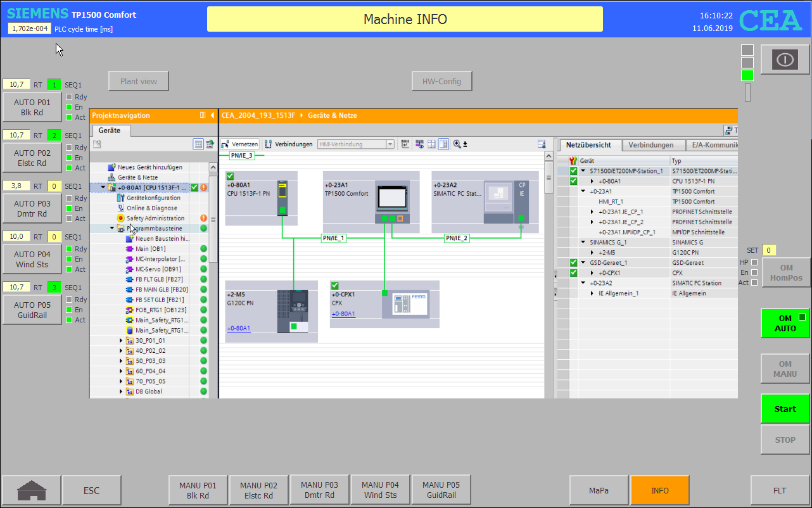Select CPU 1513F-1 PN device in network view
812x508 pixels.
(x=282, y=198)
